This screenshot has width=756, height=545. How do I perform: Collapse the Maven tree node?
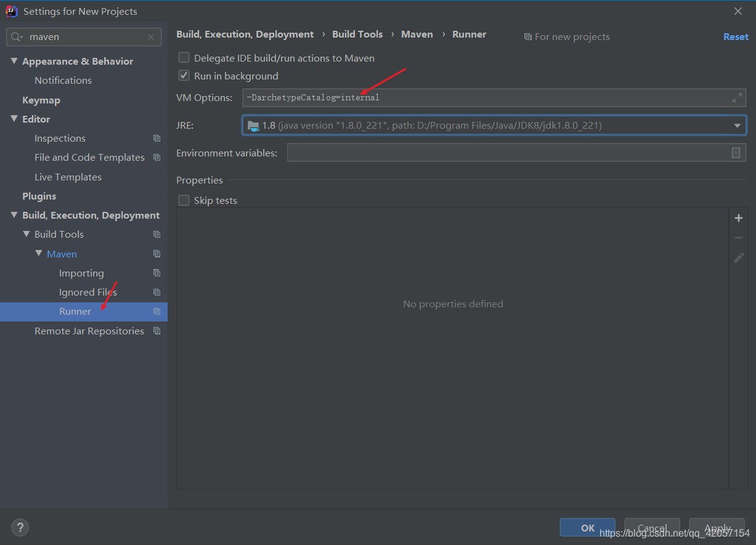tap(39, 254)
